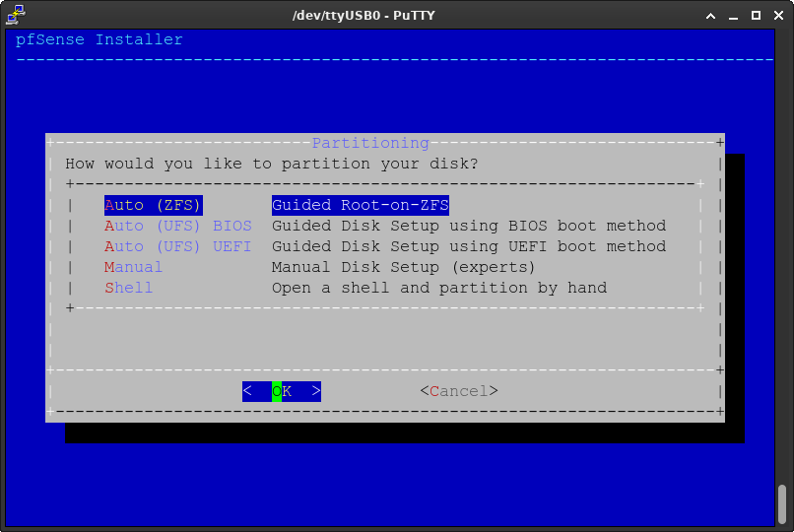Screen dimensions: 794x532
Task: Click 'Manual Disk Setup (experts)' text
Action: 403,267
